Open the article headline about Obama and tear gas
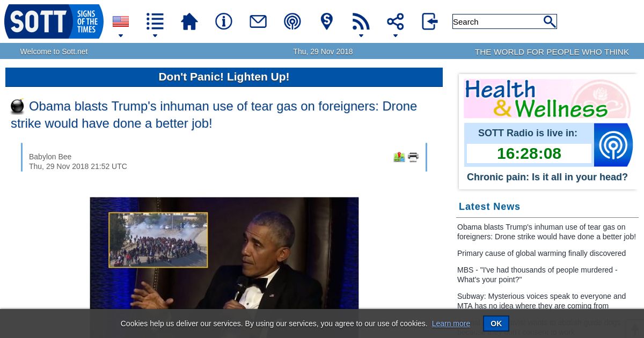644x338 pixels. coord(214,115)
